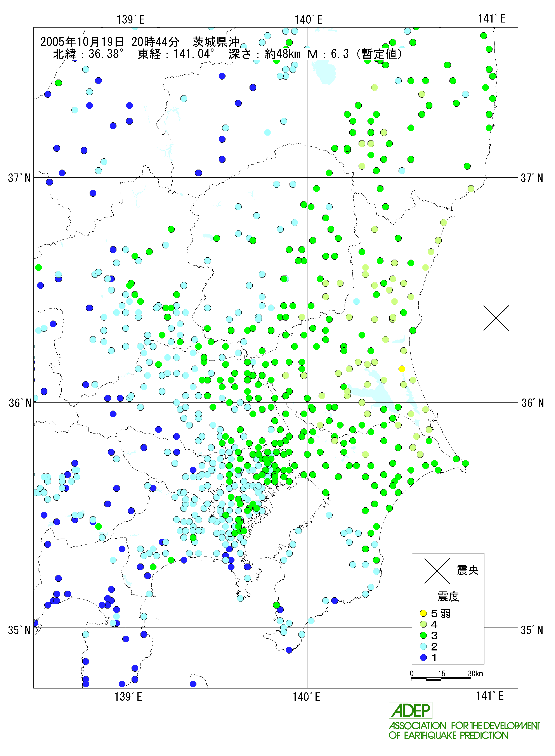
Task: Click the right 35°N axis label
Action: coord(532,630)
